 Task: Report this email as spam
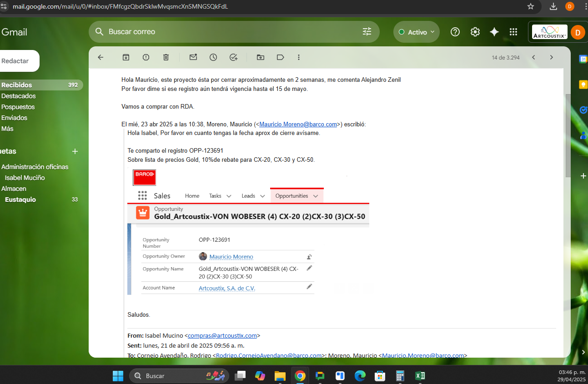pyautogui.click(x=146, y=57)
